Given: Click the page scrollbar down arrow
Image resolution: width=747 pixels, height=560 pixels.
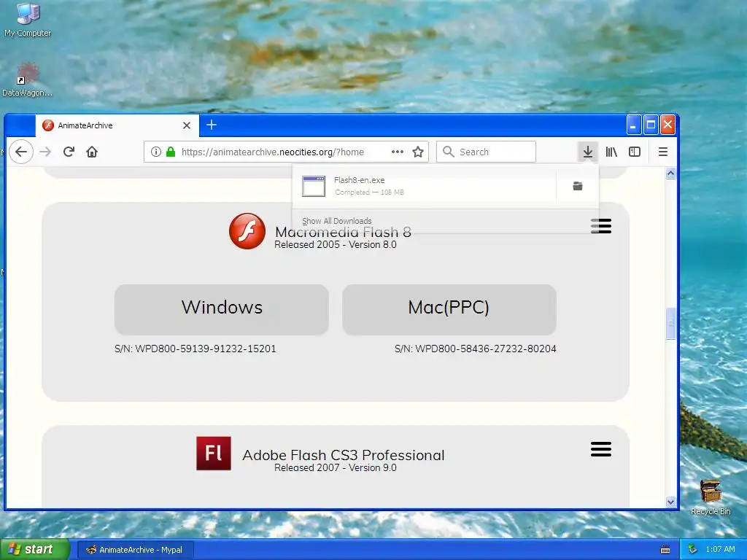Looking at the screenshot, I should 670,502.
